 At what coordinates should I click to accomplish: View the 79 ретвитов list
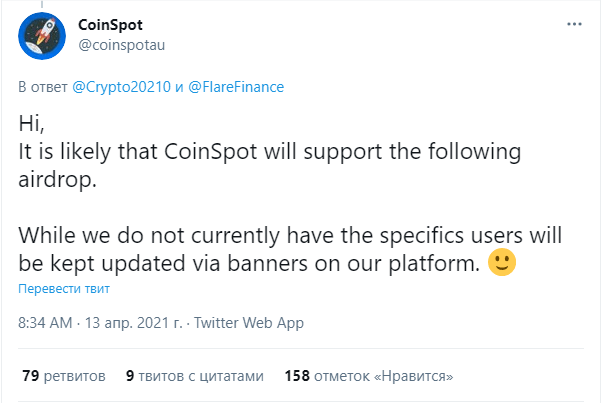[x=64, y=376]
